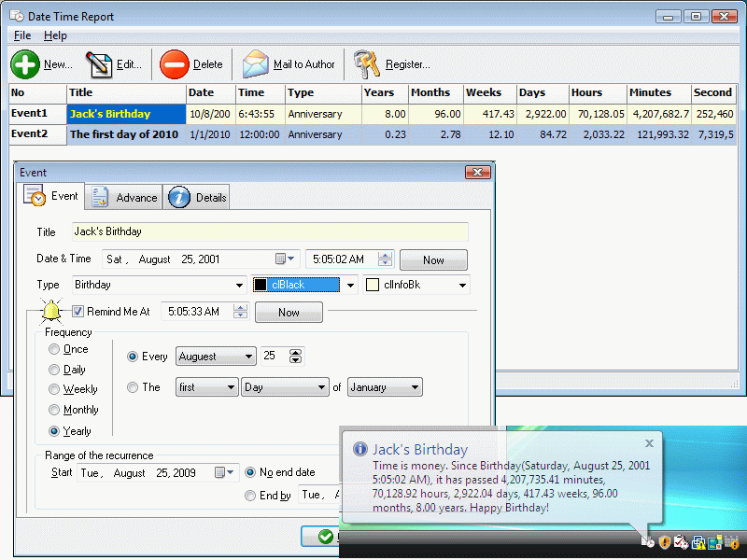Image resolution: width=747 pixels, height=560 pixels.
Task: Click the calendar grid warning tray icon
Action: point(731,542)
